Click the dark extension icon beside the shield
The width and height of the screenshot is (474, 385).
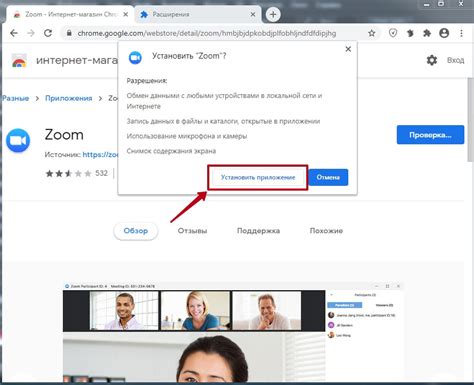pyautogui.click(x=410, y=33)
